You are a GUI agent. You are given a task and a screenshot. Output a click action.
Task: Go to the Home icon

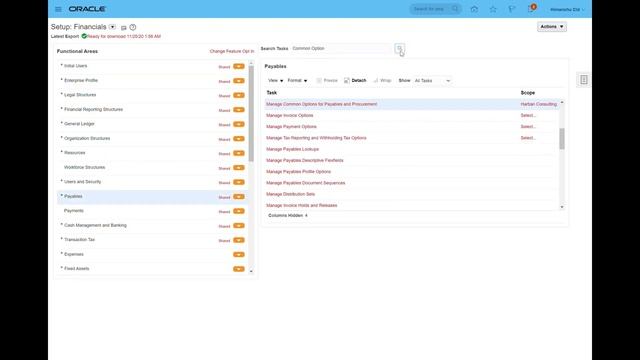[474, 9]
